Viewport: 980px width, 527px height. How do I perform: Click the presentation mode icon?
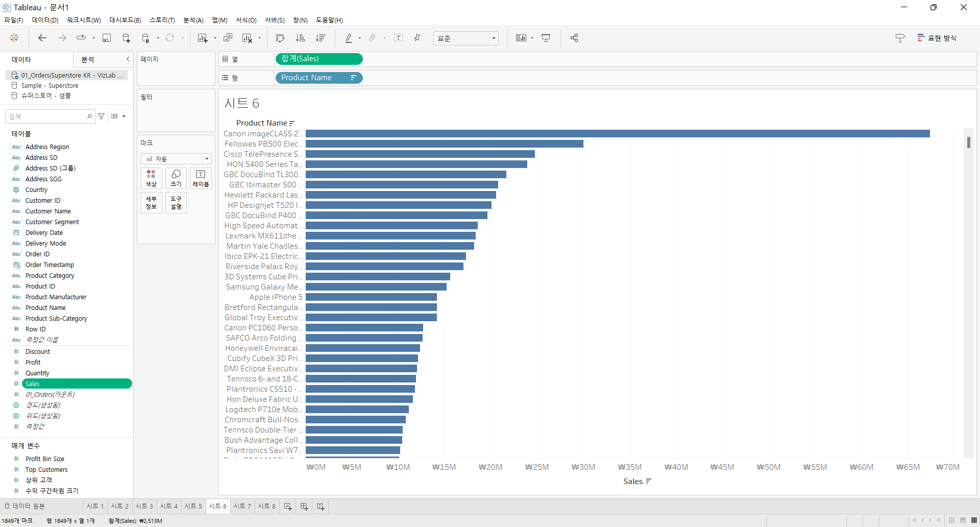point(546,38)
